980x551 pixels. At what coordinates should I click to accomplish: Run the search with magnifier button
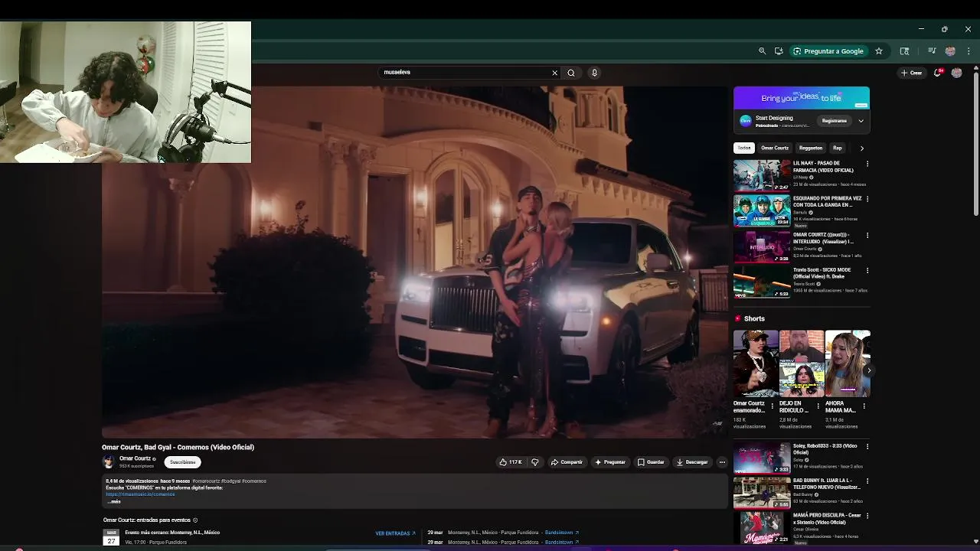pos(571,73)
